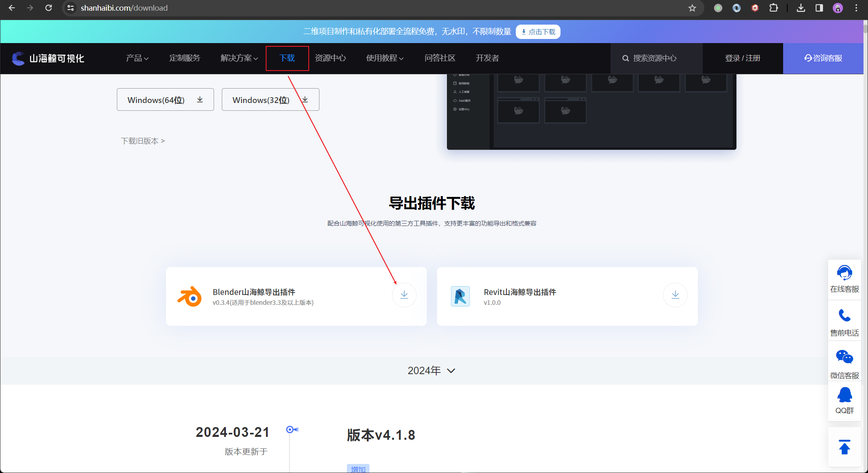Open the 下载旧版本 (older versions) link
Screen dimensions: 868x473
pyautogui.click(x=143, y=141)
